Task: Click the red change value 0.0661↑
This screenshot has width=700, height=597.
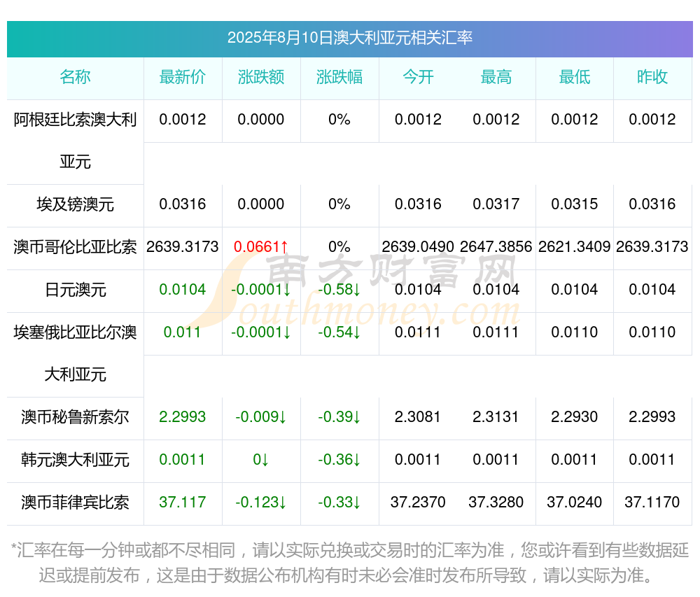Action: pyautogui.click(x=260, y=247)
